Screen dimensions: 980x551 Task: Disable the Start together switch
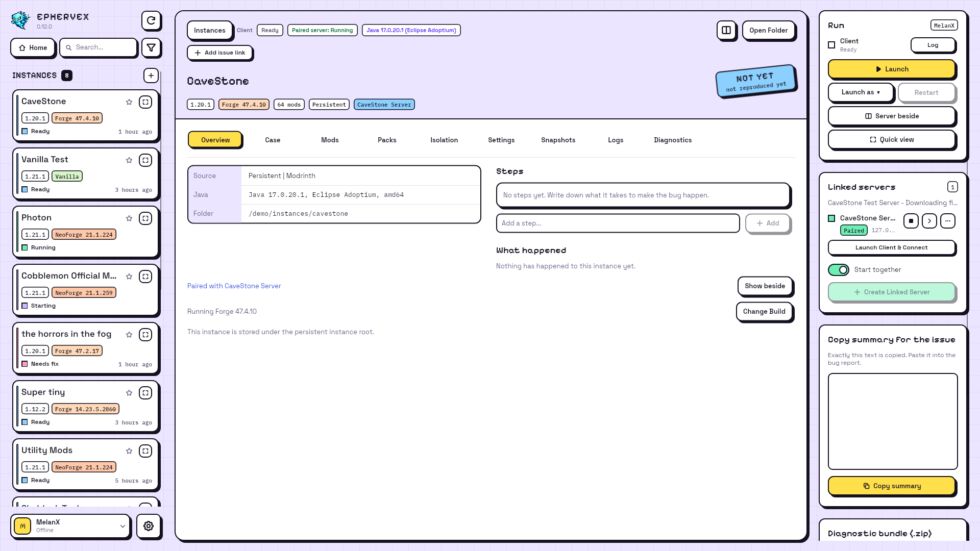click(x=839, y=269)
